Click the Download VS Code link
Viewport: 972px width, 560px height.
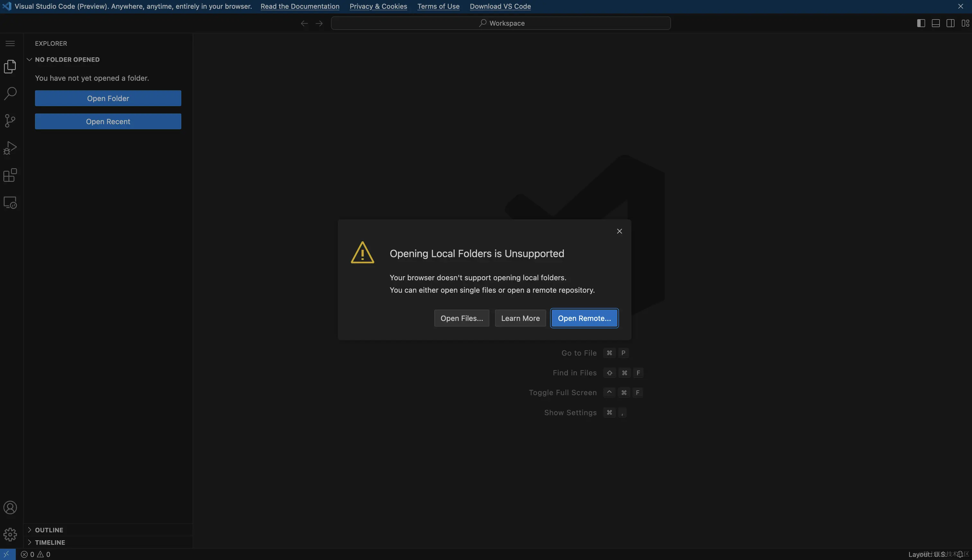pos(500,6)
